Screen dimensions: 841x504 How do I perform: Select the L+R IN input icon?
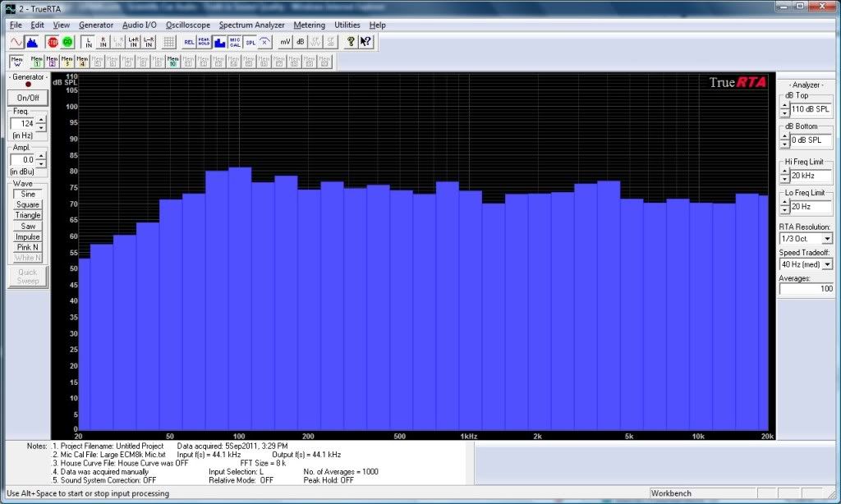[133, 41]
